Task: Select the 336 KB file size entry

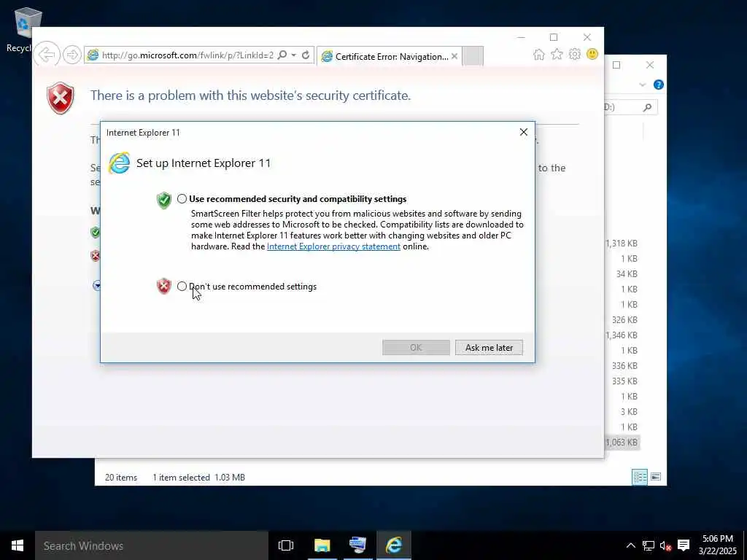Action: pos(624,366)
